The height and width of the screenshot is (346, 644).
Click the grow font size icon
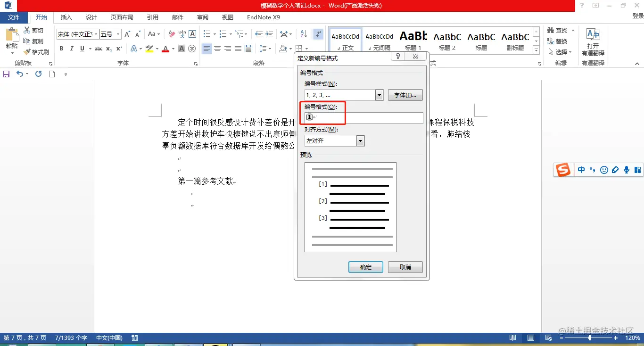(127, 34)
